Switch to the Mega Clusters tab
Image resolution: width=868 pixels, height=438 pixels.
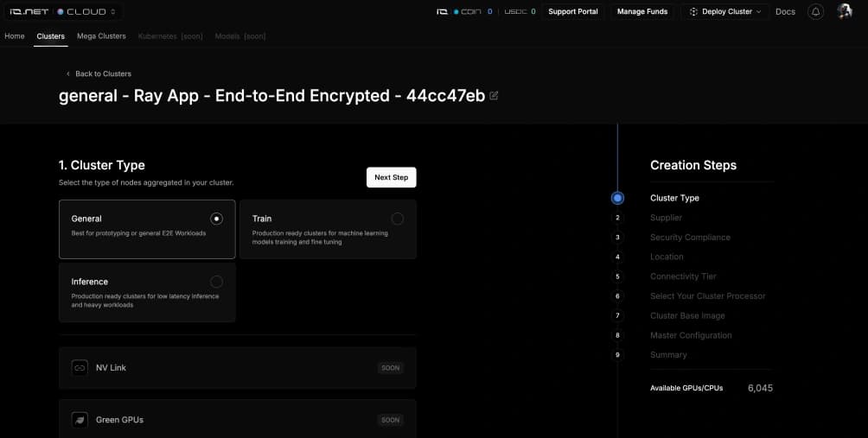click(101, 36)
